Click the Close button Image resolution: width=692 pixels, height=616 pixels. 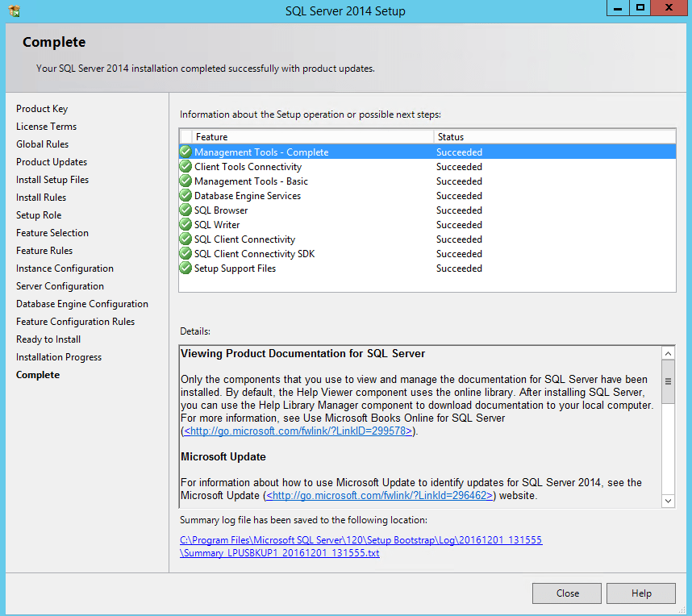click(x=566, y=593)
